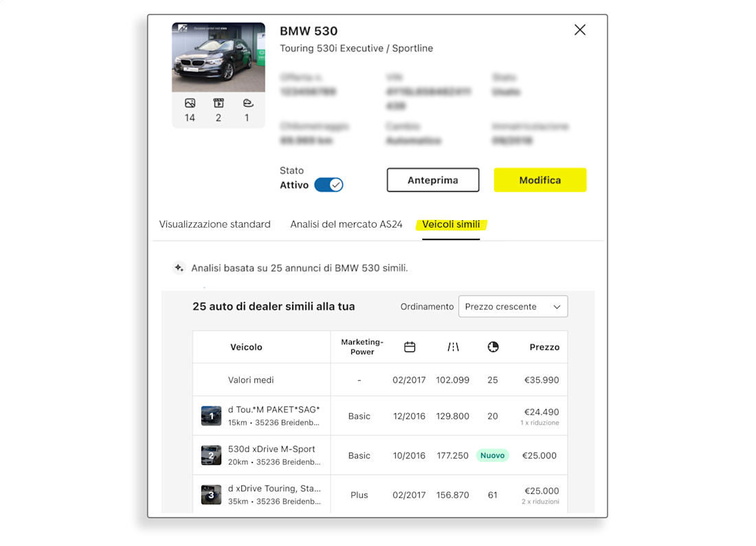Click the clock days-online column icon

pos(493,347)
